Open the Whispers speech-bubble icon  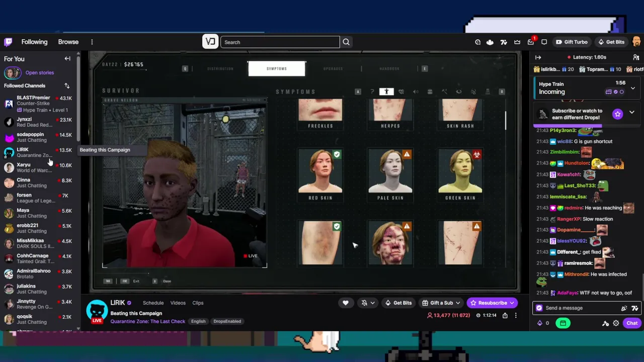pos(544,42)
